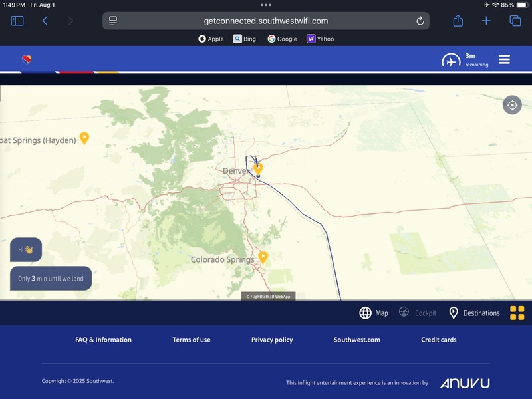
Task: Show all open tabs overview
Action: (x=515, y=21)
